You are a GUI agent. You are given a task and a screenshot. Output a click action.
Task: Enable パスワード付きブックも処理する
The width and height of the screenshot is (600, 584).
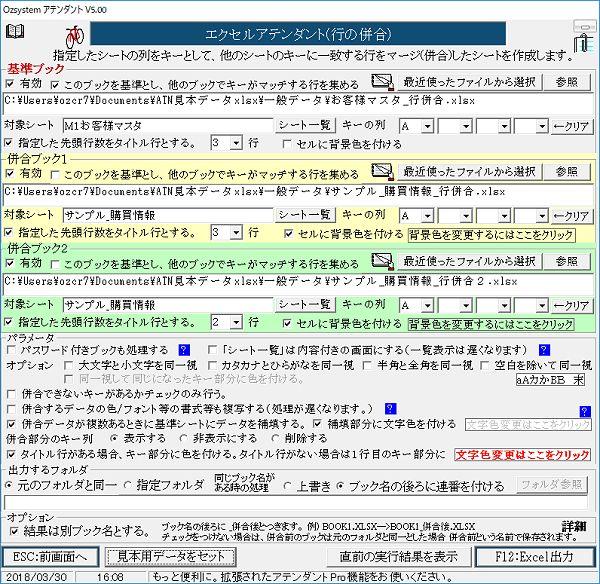(x=11, y=350)
